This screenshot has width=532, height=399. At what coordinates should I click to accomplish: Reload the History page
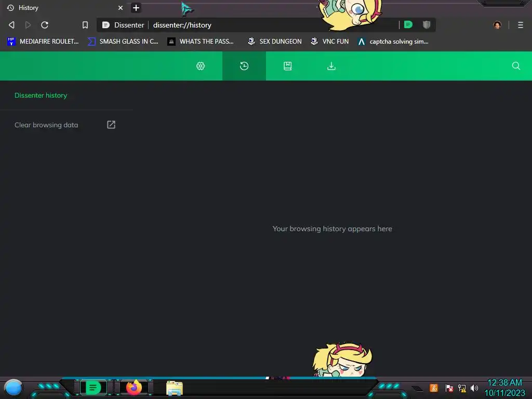point(45,25)
